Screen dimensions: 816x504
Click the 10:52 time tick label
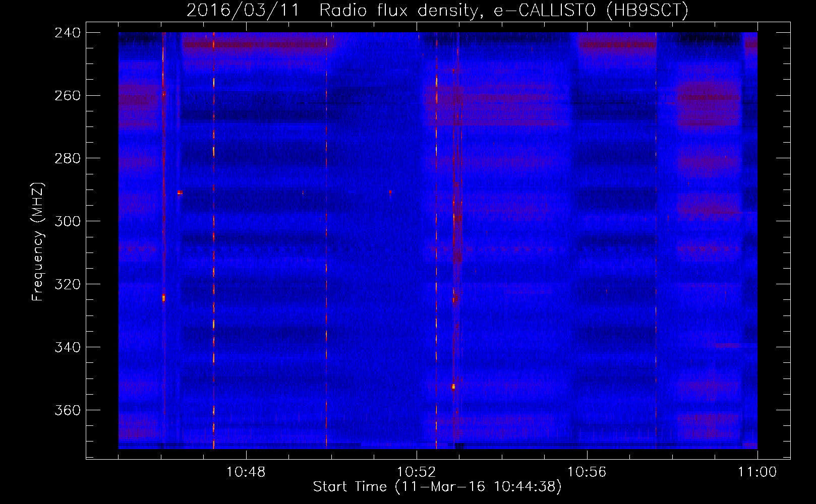[416, 472]
